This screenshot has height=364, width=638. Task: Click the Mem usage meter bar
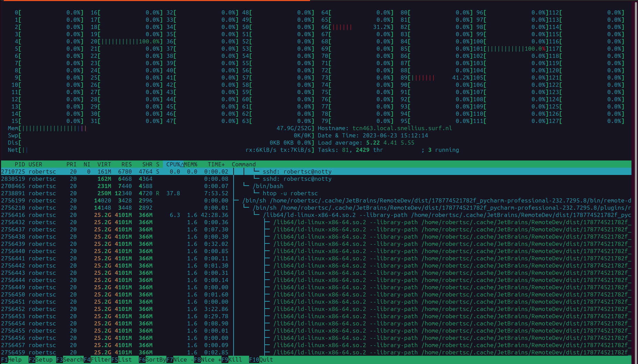[161, 128]
